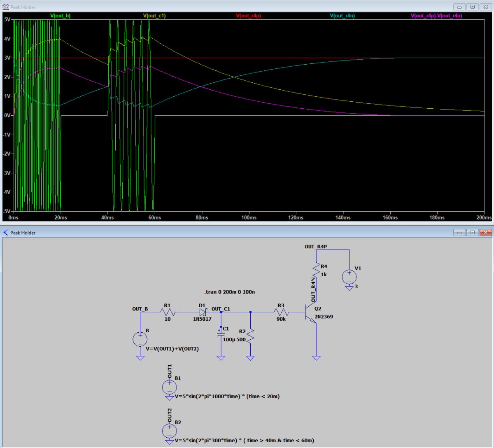Viewport: 494px width, 448px height.
Task: Click the OUT2 net label
Action: [169, 415]
